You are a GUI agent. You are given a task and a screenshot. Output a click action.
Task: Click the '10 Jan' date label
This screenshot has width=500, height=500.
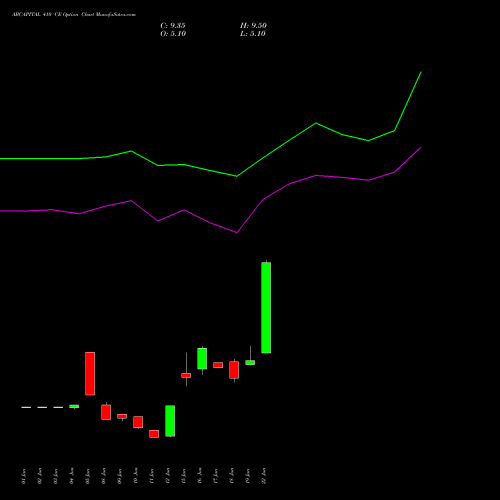click(x=136, y=476)
